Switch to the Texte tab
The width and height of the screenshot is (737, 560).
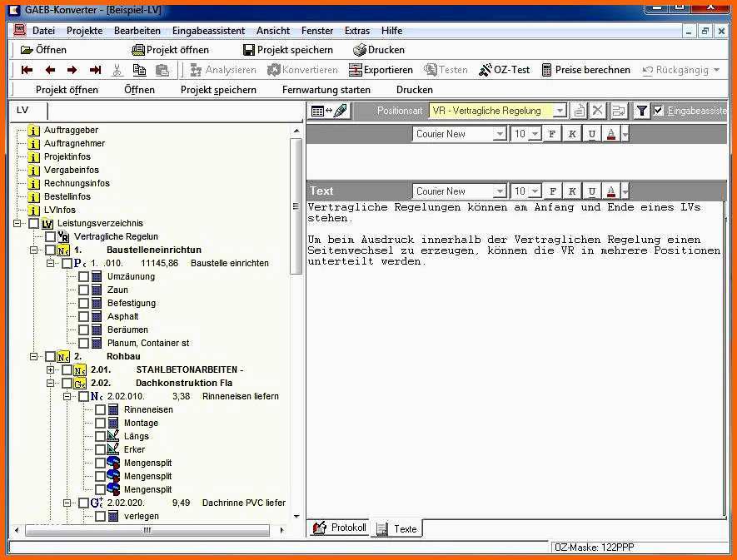tap(397, 529)
